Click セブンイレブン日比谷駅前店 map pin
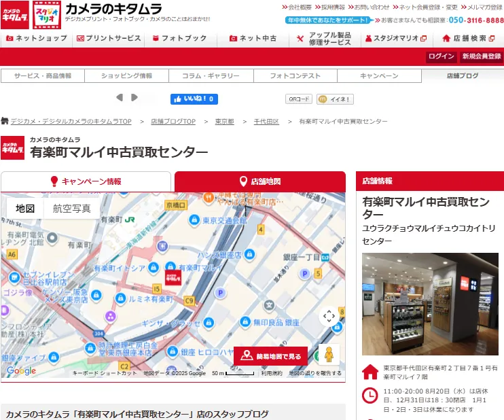504x420 pixels. pos(14,277)
